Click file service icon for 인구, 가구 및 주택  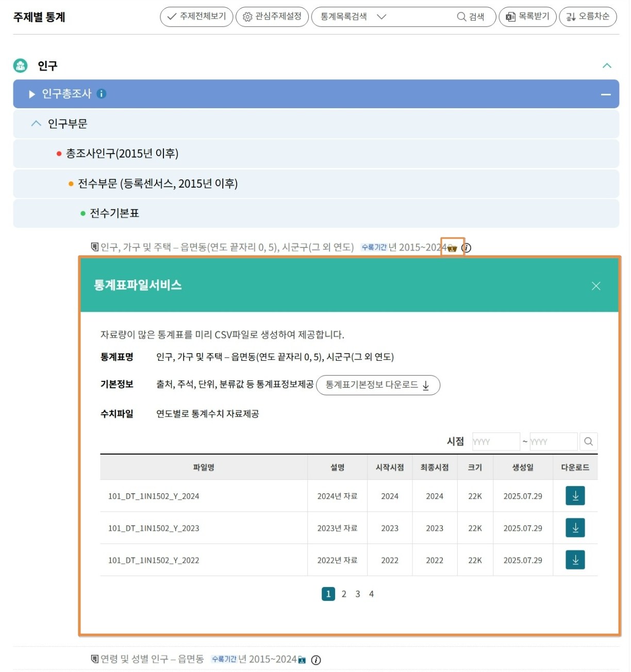coord(452,248)
